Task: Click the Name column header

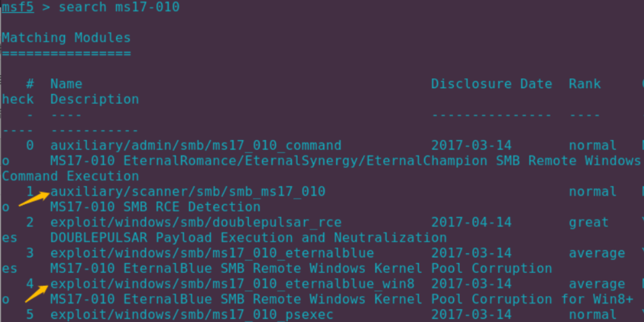Action: tap(66, 84)
